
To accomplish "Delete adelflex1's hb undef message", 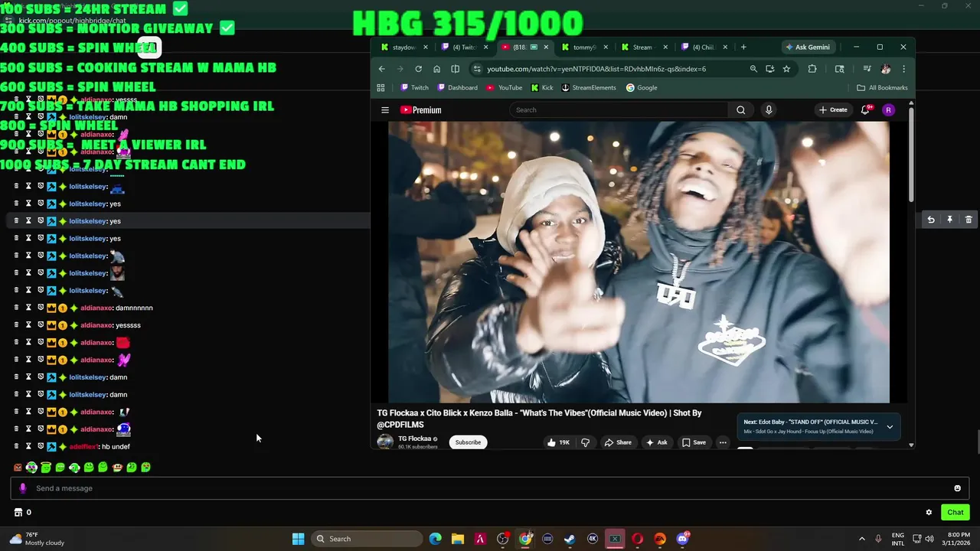I will (x=16, y=446).
